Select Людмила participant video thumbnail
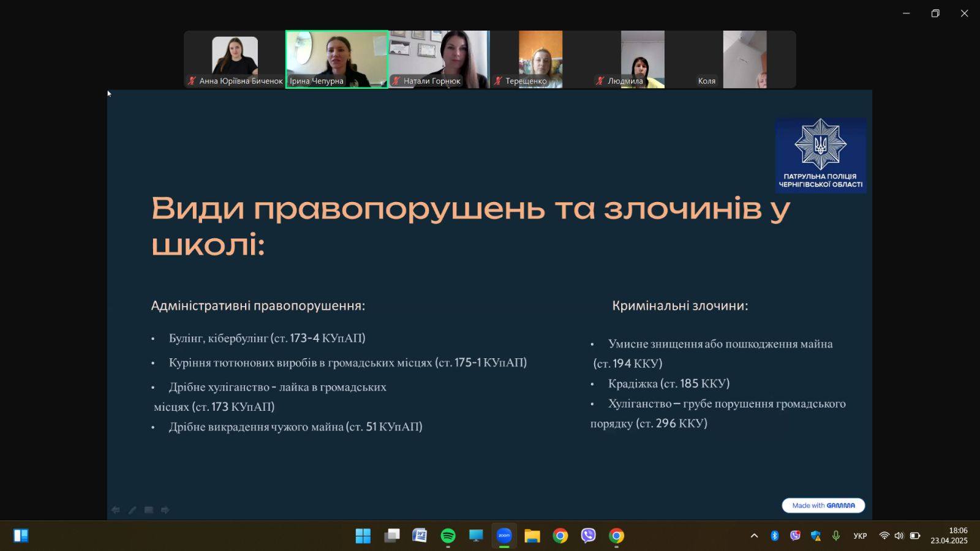 pos(643,59)
